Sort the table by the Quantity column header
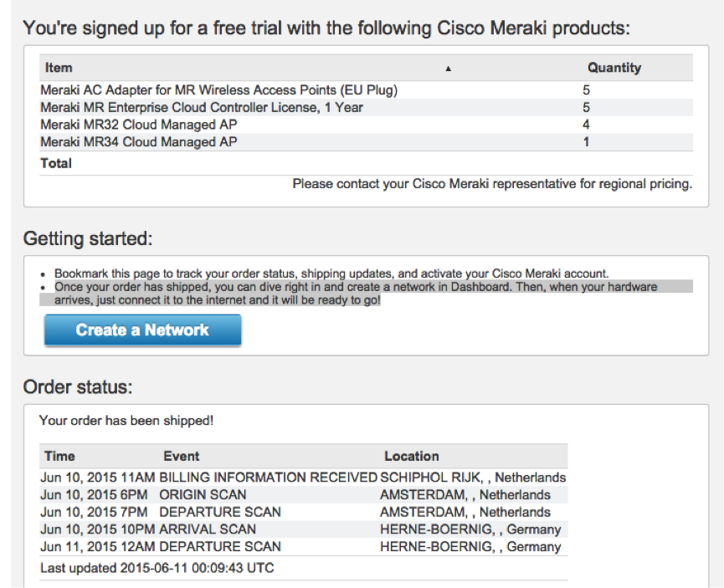The height and width of the screenshot is (588, 724). click(614, 68)
